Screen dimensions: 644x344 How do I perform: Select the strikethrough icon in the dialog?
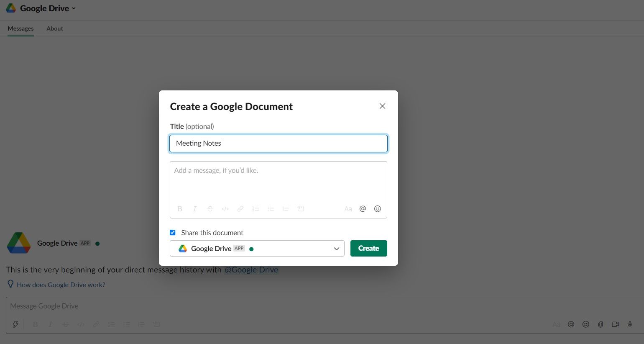tap(210, 208)
